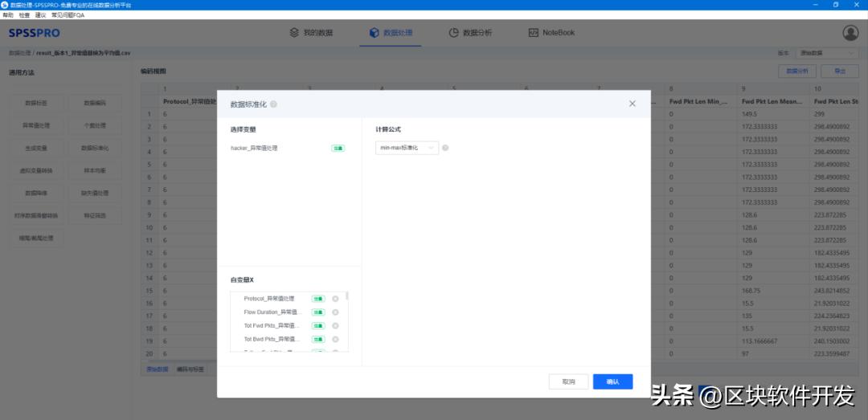868x420 pixels.
Task: Remove Tot Fwd Pkts variable from 自变量X
Action: (x=335, y=325)
